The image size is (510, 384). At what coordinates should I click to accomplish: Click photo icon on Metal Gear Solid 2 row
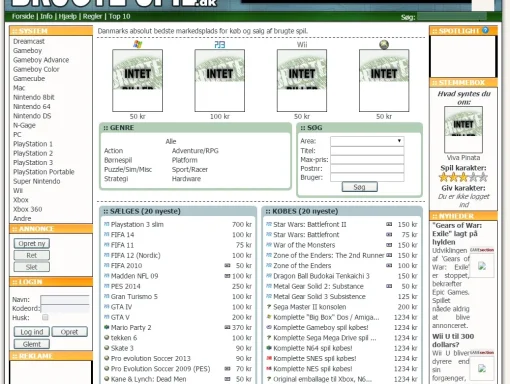(x=389, y=286)
